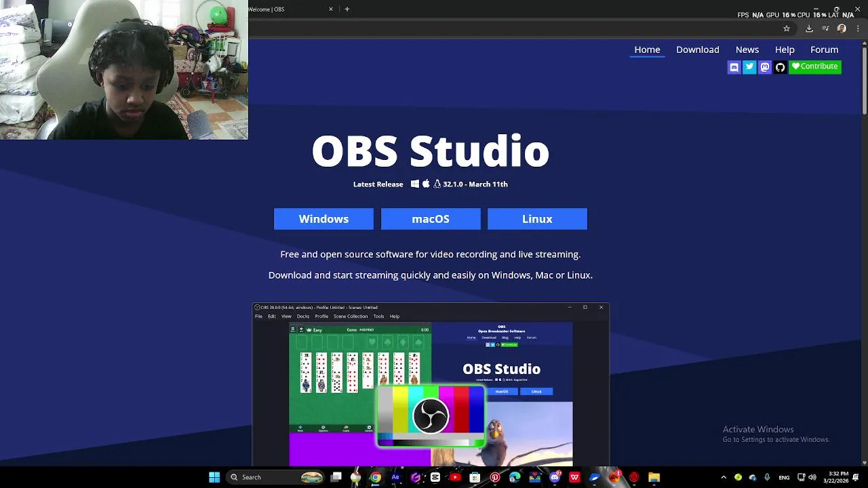
Task: Open WPS Office from the taskbar
Action: (x=575, y=477)
